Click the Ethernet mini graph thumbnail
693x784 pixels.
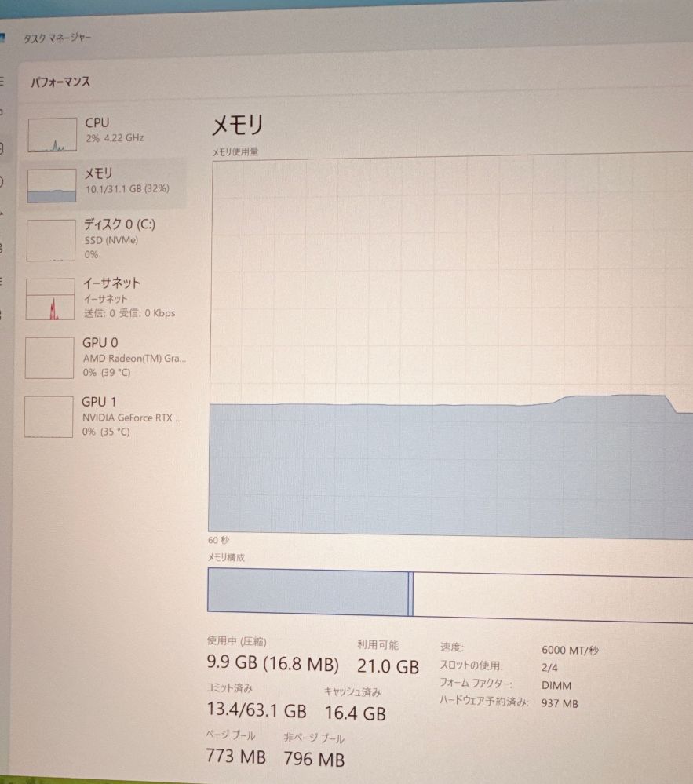[50, 299]
